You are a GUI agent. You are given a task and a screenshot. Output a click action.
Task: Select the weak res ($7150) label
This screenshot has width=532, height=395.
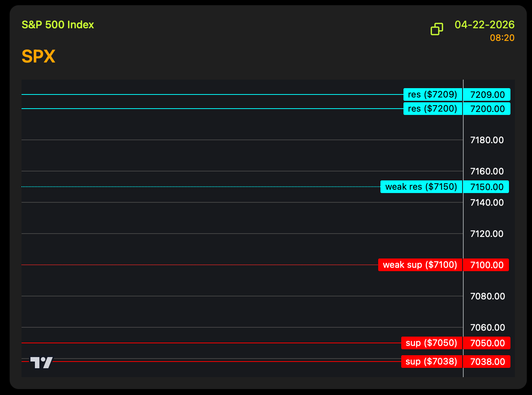(x=421, y=187)
